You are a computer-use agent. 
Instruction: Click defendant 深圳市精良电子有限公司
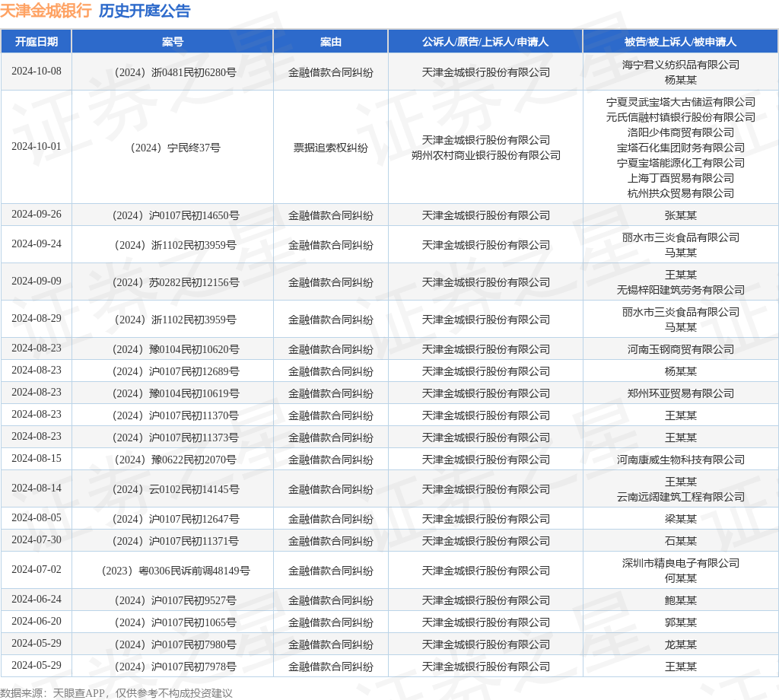(681, 563)
